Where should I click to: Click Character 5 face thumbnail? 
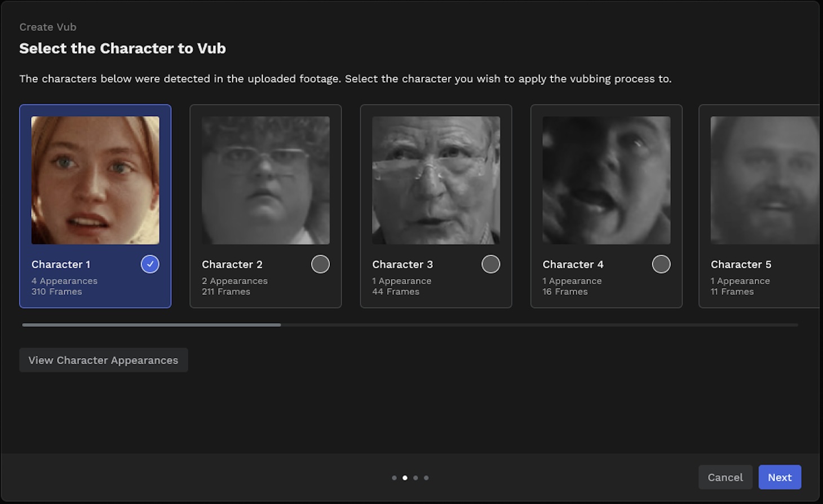coord(765,180)
